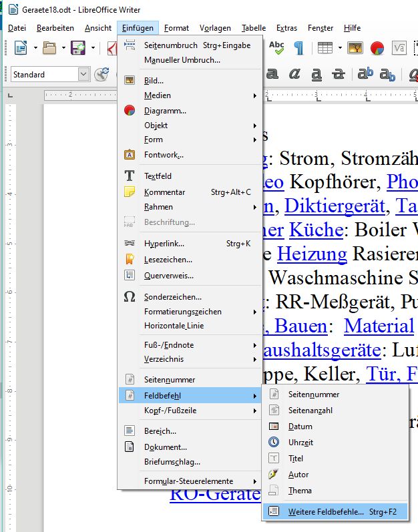Choose Bild... with picture icon
The image size is (418, 532).
coord(190,80)
